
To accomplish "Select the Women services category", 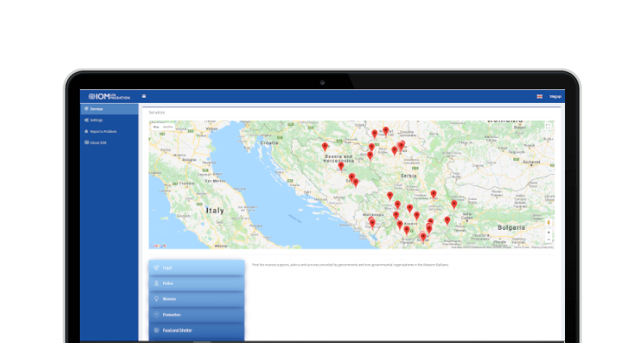I will 197,298.
